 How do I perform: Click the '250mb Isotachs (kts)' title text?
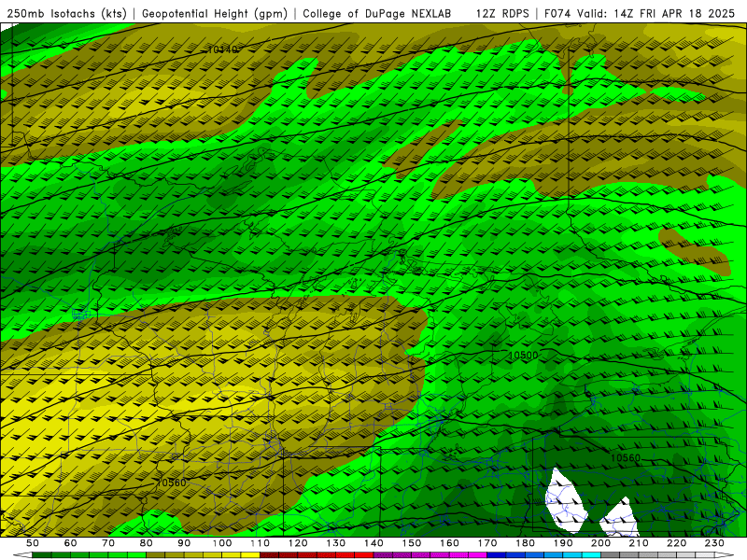(x=66, y=14)
